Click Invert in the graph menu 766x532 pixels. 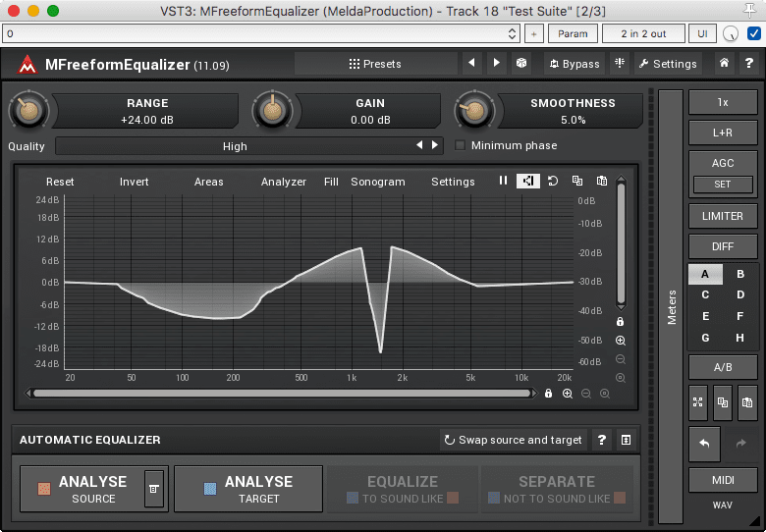pyautogui.click(x=135, y=182)
